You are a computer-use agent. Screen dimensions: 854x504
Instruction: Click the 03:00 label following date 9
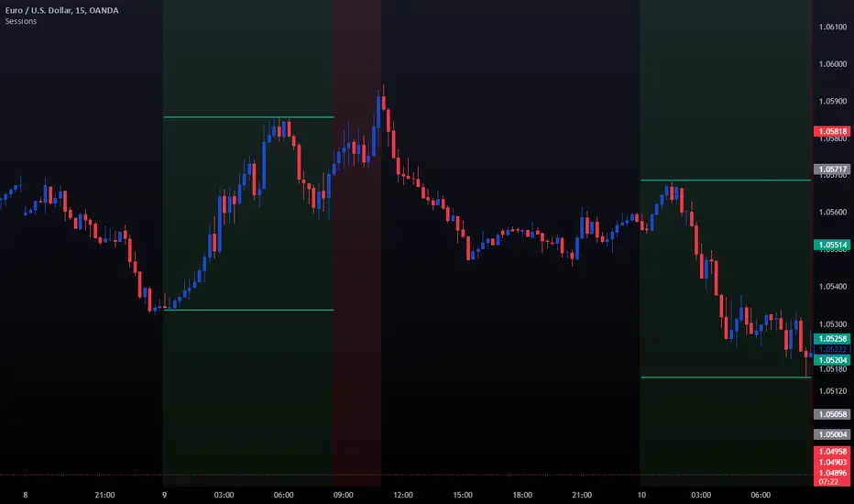(x=224, y=495)
